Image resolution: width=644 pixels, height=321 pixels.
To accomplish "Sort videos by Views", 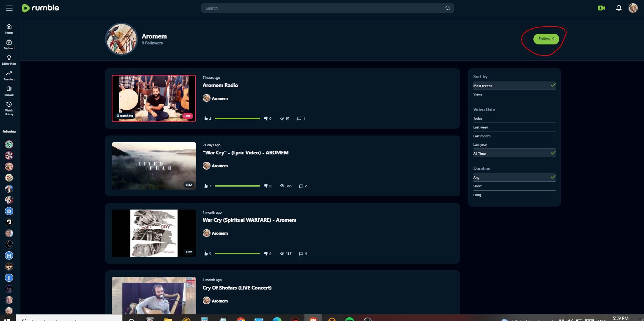I will (x=478, y=94).
